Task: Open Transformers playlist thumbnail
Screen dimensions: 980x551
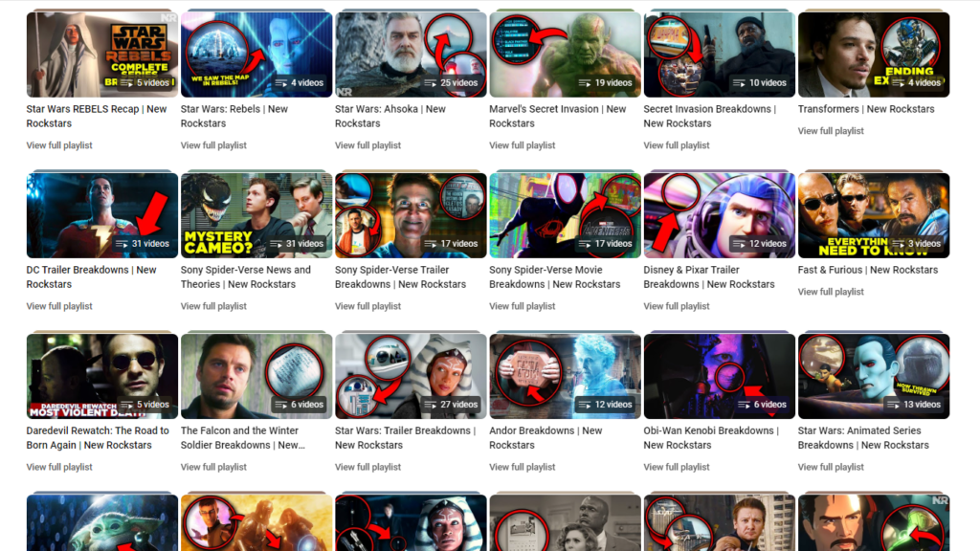Action: click(874, 55)
